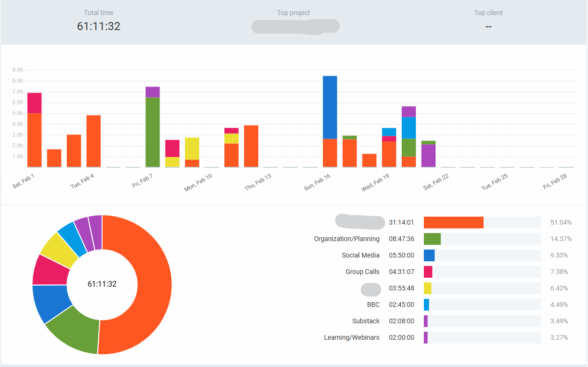588x367 pixels.
Task: Open the Organization/Planning project label
Action: (347, 239)
